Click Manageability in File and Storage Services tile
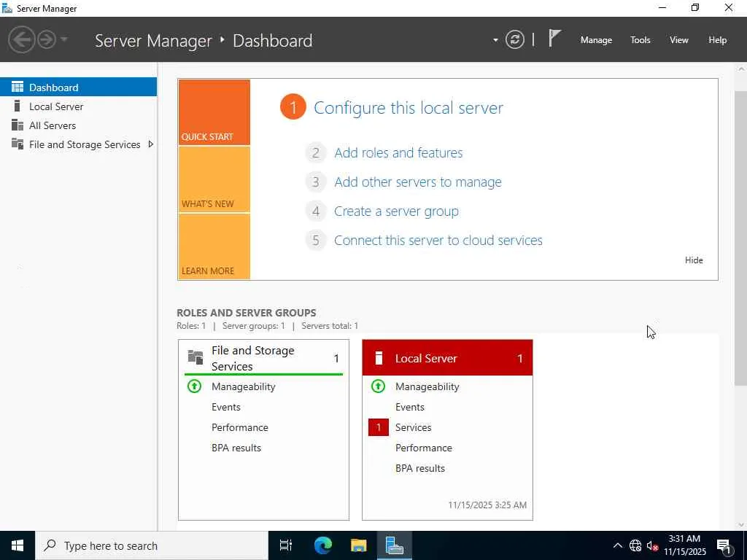 tap(244, 386)
